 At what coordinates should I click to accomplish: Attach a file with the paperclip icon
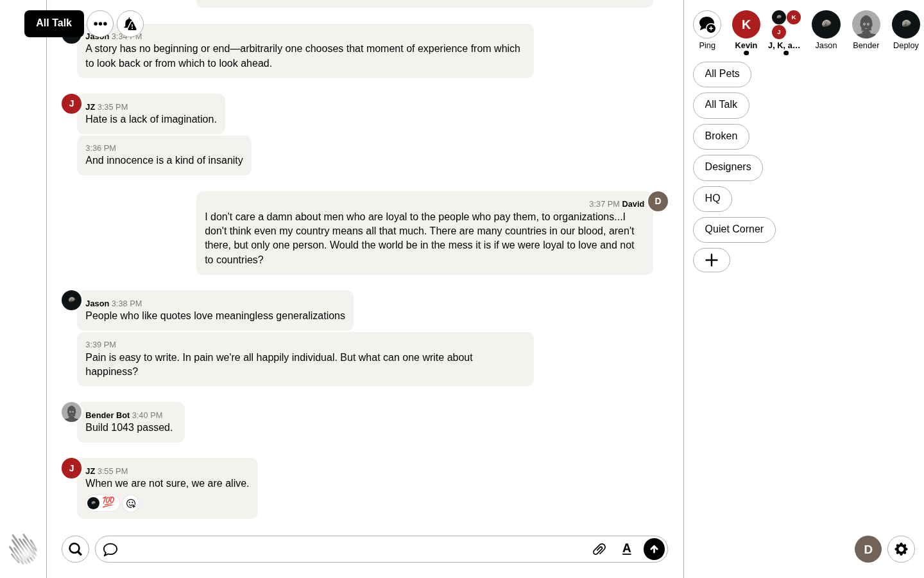pos(599,549)
